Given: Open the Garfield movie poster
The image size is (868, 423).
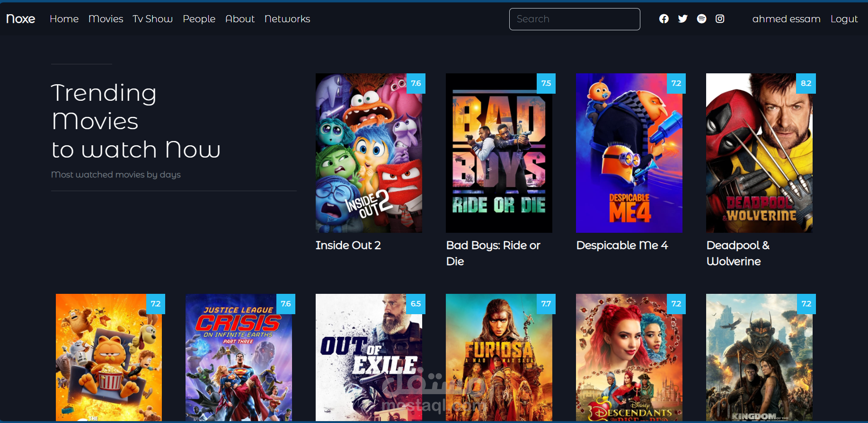Looking at the screenshot, I should point(109,357).
